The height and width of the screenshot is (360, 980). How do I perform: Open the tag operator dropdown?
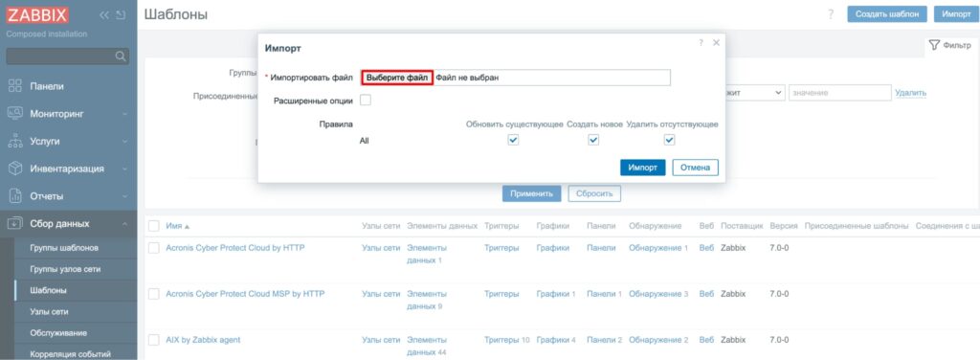pos(755,93)
